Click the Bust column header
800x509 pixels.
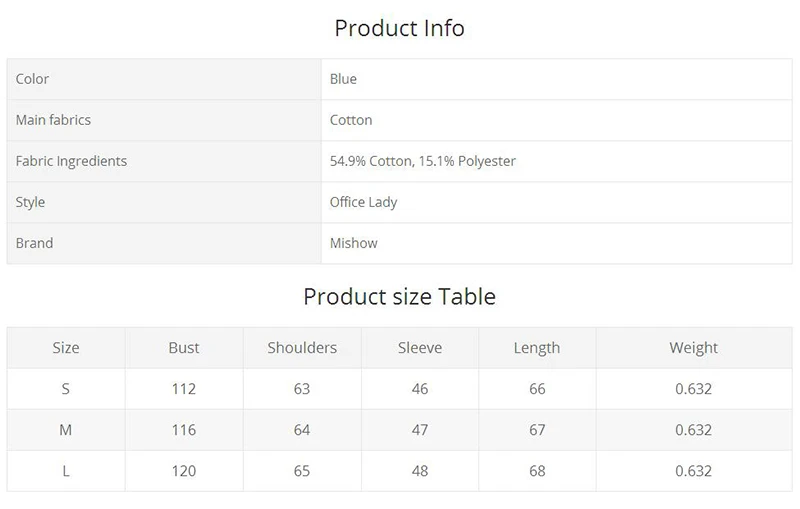pyautogui.click(x=184, y=348)
